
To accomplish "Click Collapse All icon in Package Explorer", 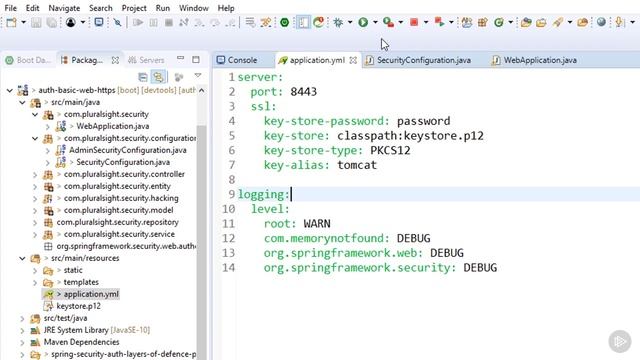I will pos(142,77).
